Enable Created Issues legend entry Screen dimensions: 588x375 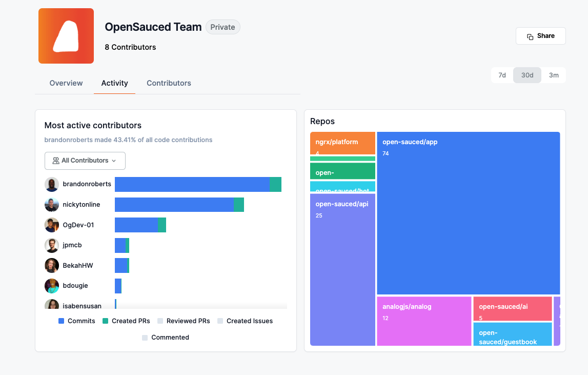[245, 321]
